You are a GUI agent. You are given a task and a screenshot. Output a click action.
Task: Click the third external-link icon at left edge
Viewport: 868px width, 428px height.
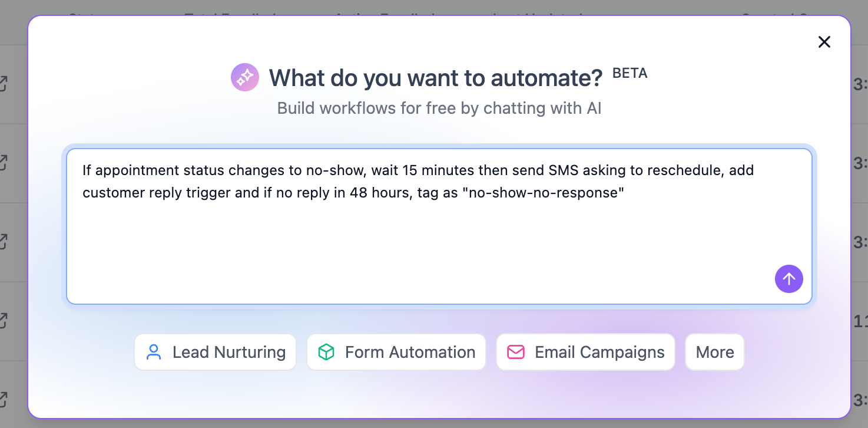3,242
